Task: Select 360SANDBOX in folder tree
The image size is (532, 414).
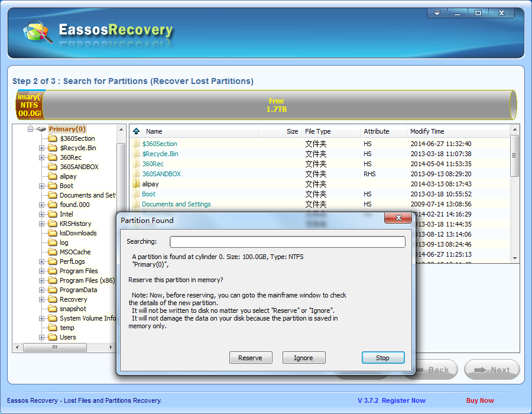Action: [79, 167]
